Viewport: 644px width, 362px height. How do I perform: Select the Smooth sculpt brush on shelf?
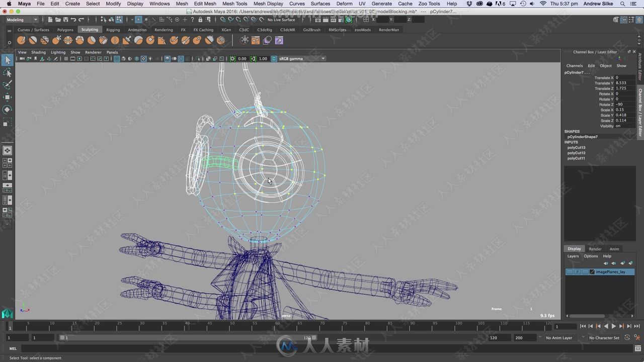coord(33,40)
